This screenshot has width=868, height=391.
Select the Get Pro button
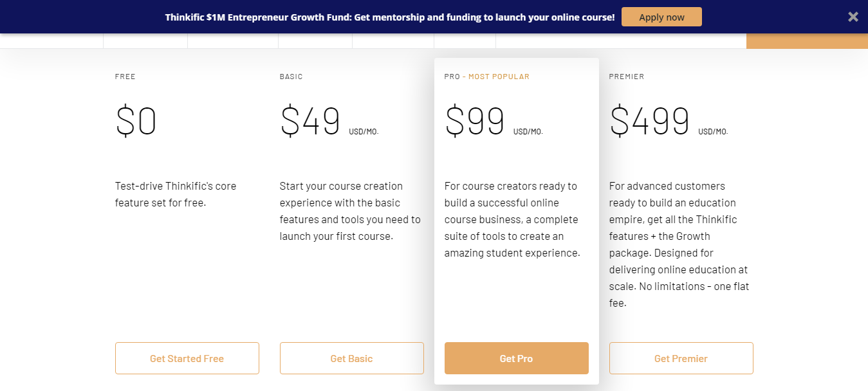coord(516,358)
